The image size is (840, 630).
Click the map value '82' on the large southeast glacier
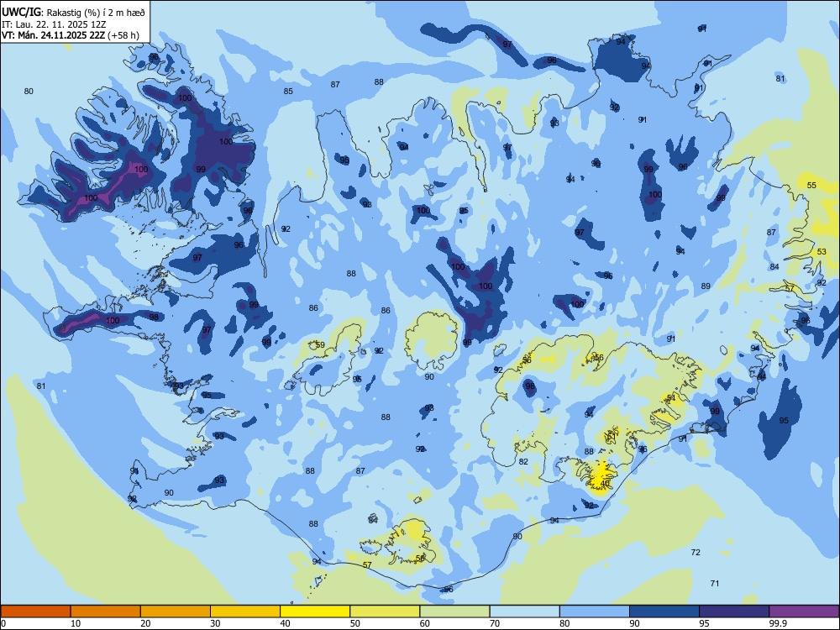coord(523,461)
